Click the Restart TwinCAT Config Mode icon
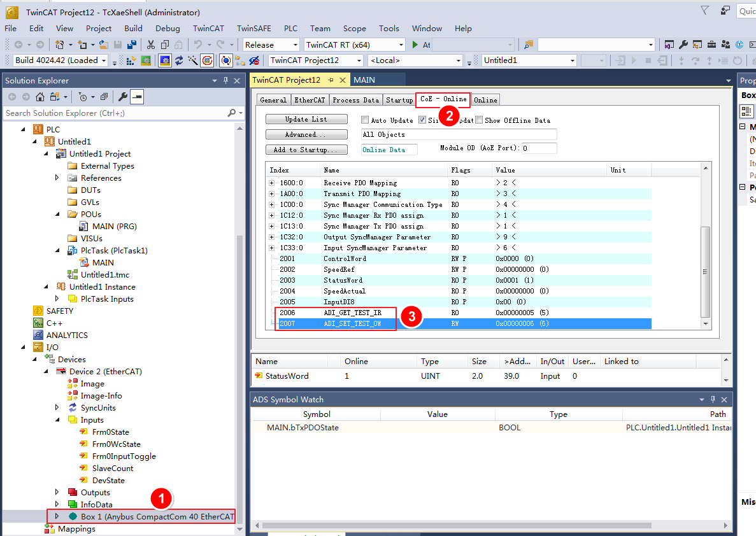The image size is (756, 536). tap(165, 60)
